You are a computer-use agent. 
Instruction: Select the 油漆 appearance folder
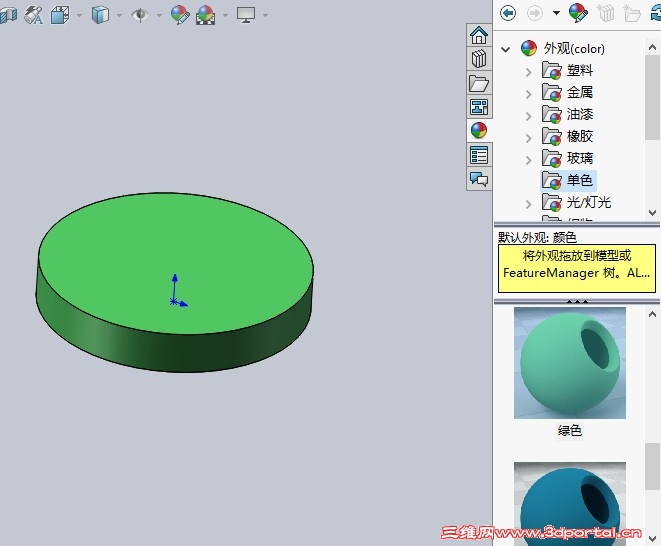pyautogui.click(x=567, y=114)
